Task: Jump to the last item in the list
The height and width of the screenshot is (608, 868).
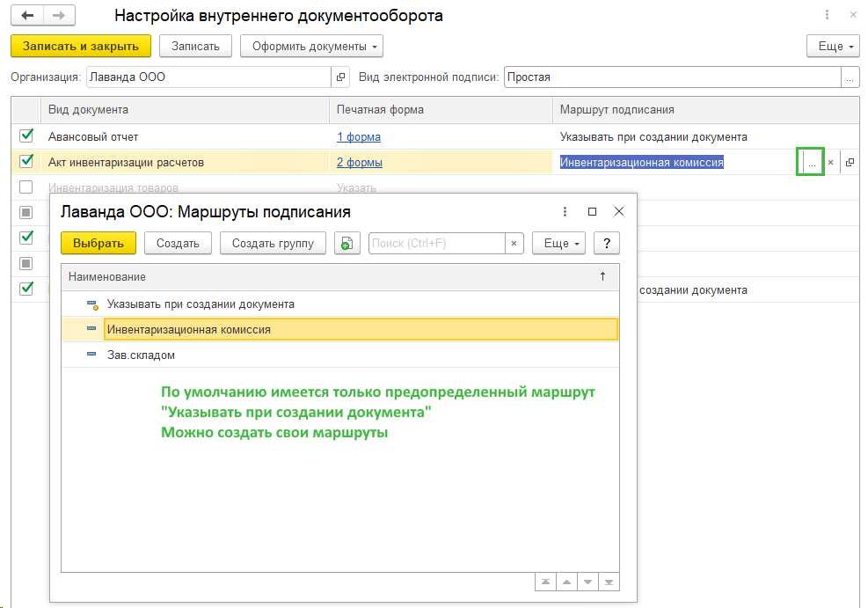Action: [609, 582]
